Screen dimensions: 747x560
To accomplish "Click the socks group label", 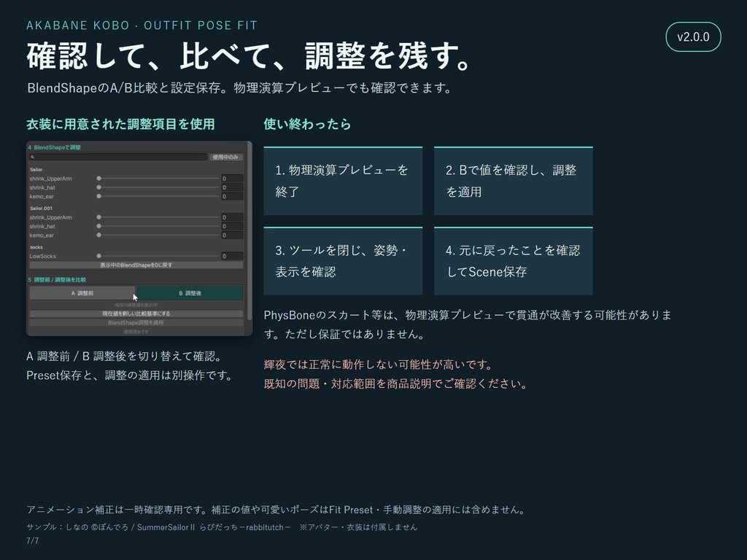I will (x=36, y=247).
